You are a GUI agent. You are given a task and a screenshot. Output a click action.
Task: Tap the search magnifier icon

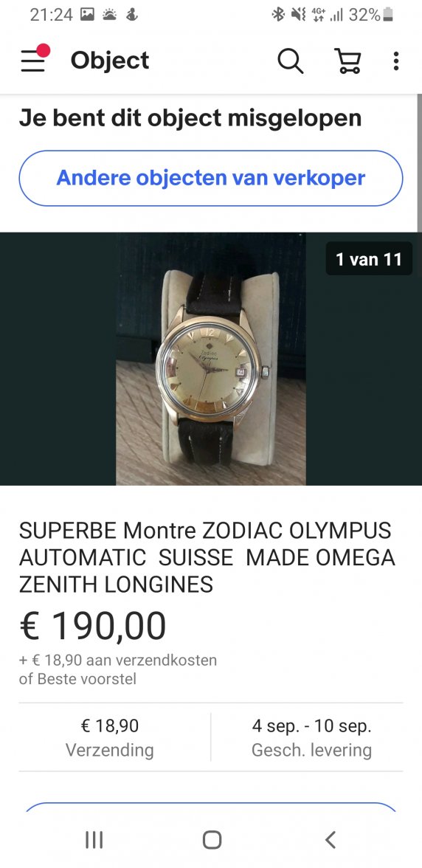pyautogui.click(x=291, y=61)
